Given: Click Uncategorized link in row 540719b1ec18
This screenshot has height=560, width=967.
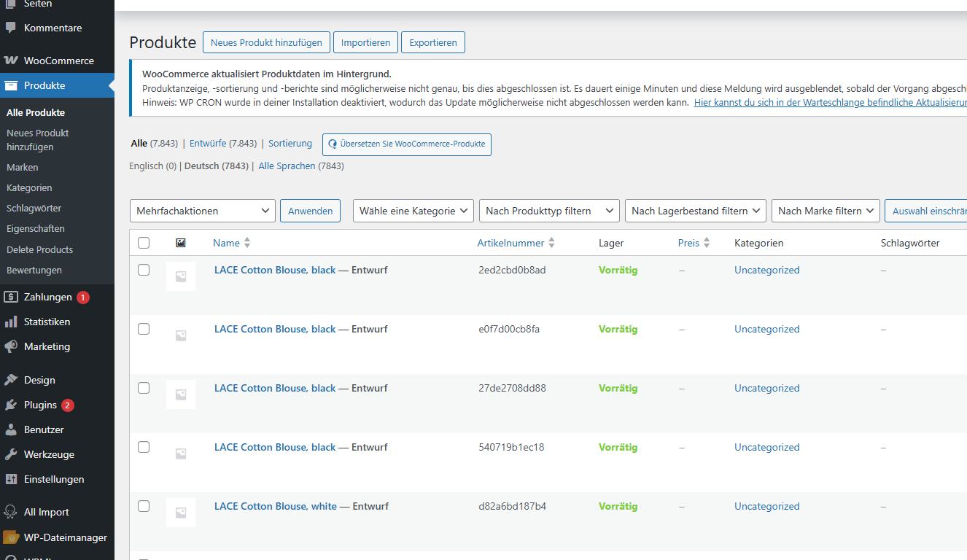Looking at the screenshot, I should (x=767, y=447).
